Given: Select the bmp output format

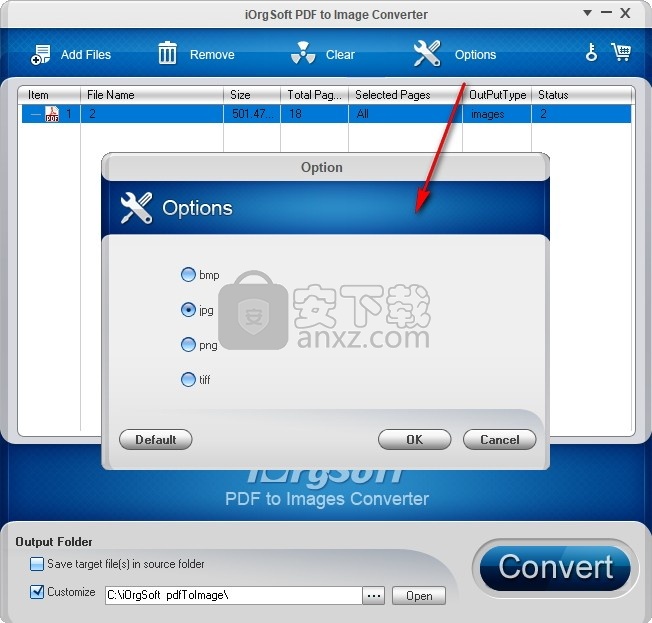Looking at the screenshot, I should click(188, 274).
